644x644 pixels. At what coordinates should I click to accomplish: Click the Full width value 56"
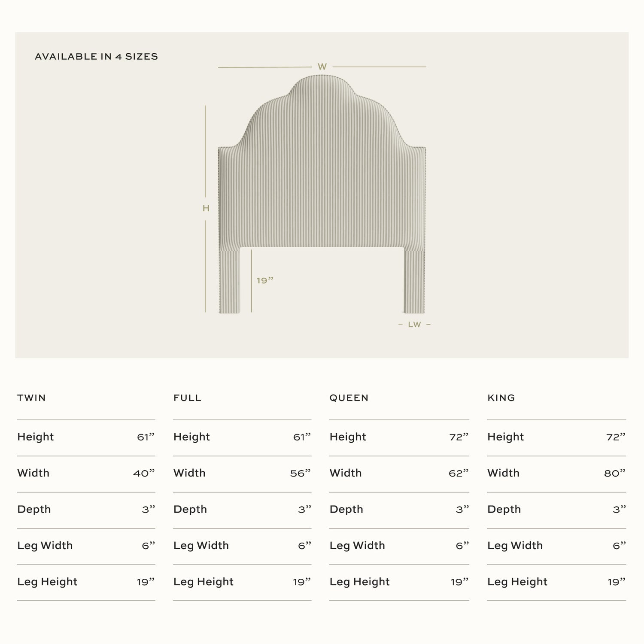(x=300, y=473)
